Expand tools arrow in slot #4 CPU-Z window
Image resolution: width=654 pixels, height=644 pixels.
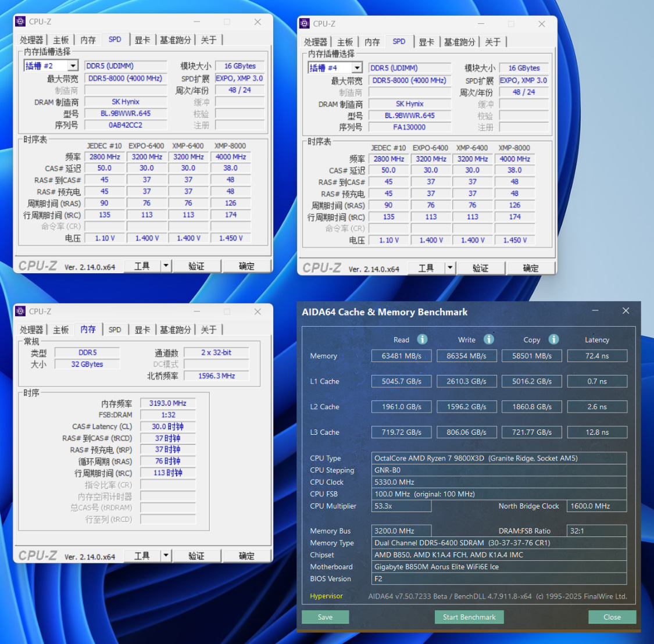click(x=450, y=268)
